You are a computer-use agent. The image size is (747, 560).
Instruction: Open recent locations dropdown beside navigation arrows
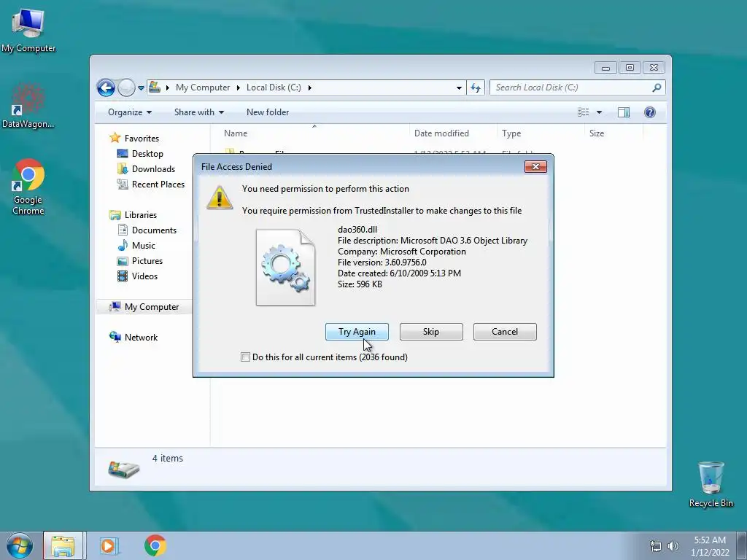(x=141, y=88)
